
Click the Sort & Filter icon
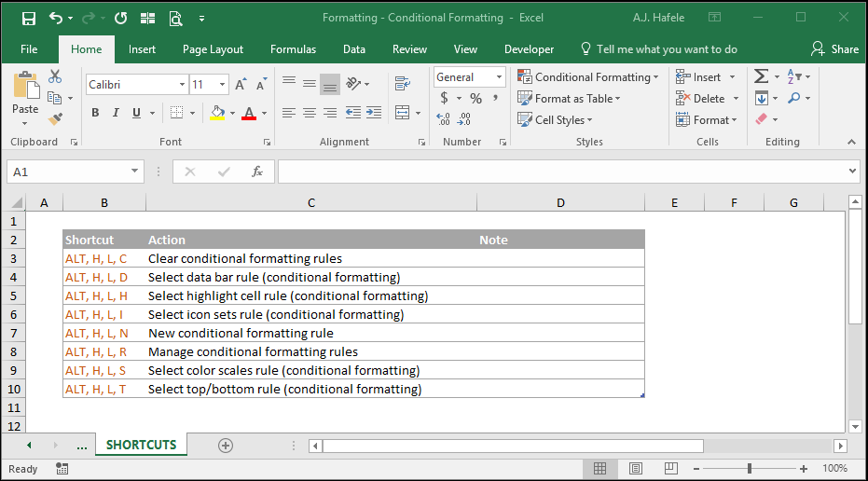(x=793, y=76)
